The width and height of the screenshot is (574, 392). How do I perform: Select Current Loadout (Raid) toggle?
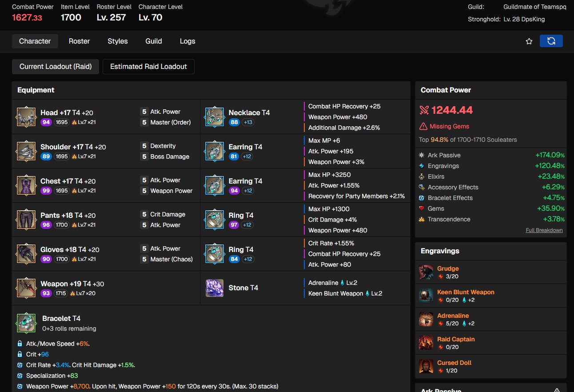pyautogui.click(x=56, y=67)
